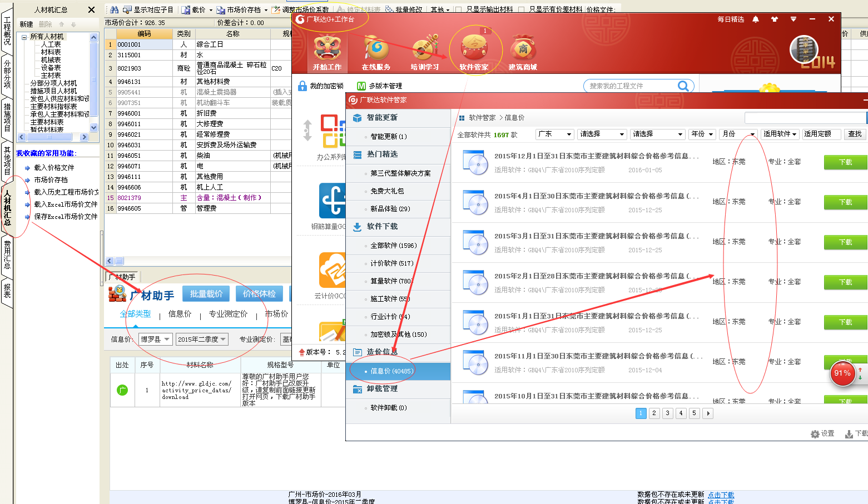Click the 91% floating speed ball
The height and width of the screenshot is (504, 868).
coord(842,373)
